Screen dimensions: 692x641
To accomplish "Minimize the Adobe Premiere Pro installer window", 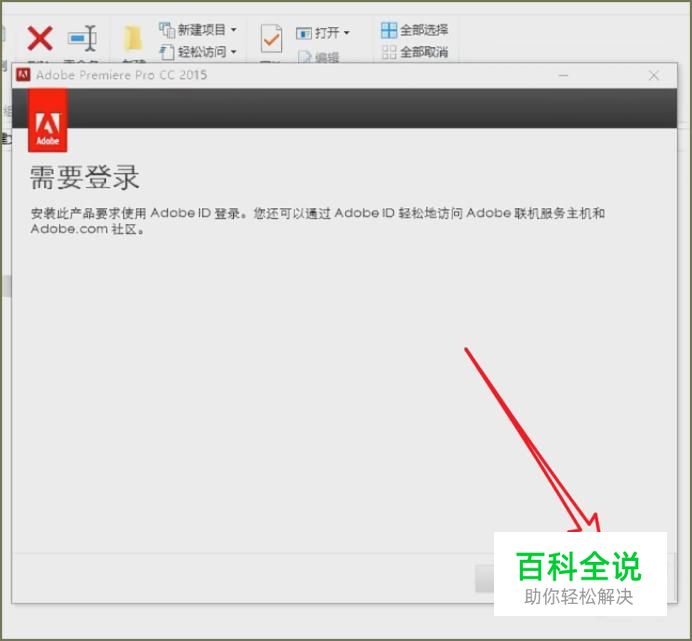I will [x=563, y=75].
